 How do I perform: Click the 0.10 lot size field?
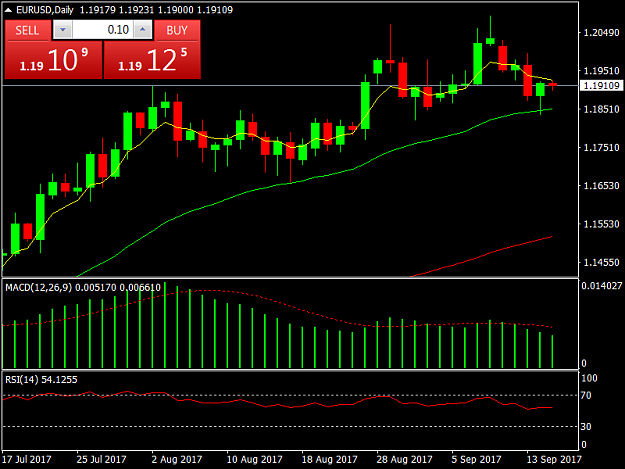coord(102,30)
